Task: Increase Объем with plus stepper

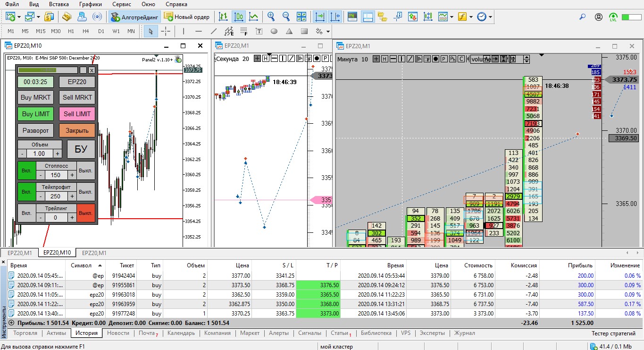Action: tap(57, 154)
